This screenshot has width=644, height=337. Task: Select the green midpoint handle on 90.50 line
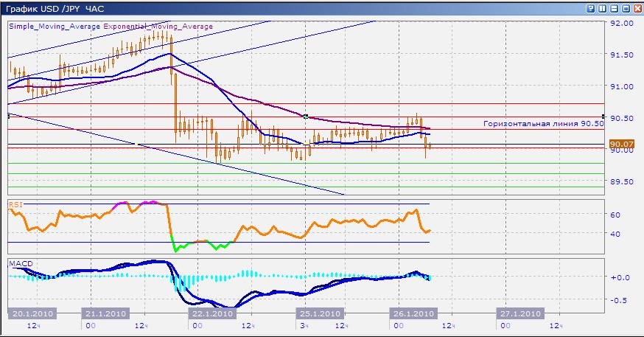(x=306, y=117)
